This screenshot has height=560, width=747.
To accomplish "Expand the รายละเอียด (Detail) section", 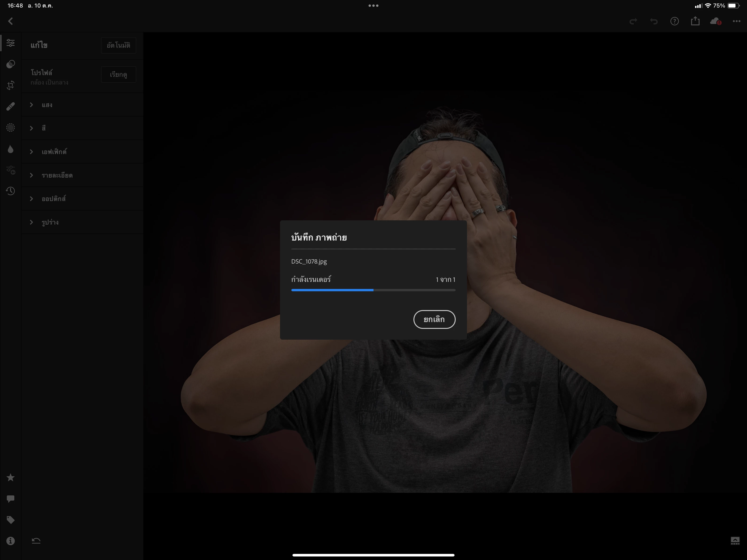I will pyautogui.click(x=57, y=175).
